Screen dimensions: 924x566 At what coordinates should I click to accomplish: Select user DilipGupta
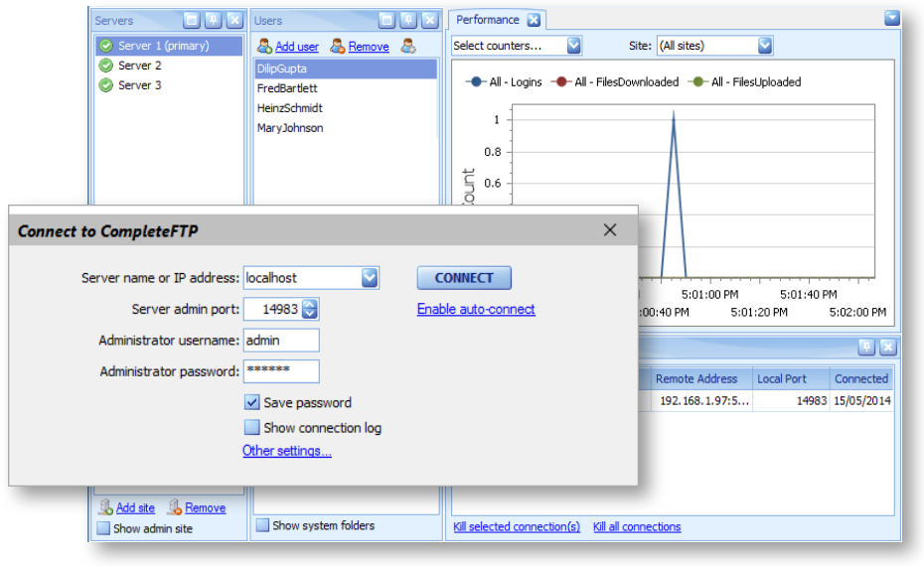tap(346, 69)
